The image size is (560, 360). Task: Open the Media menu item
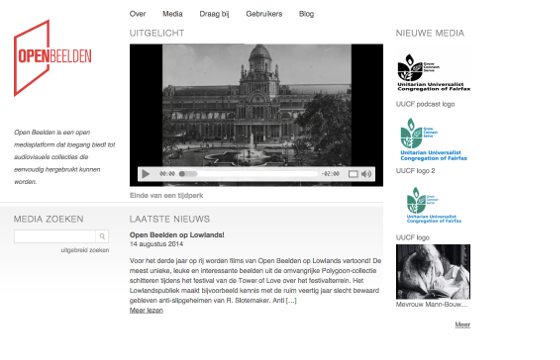click(x=172, y=14)
